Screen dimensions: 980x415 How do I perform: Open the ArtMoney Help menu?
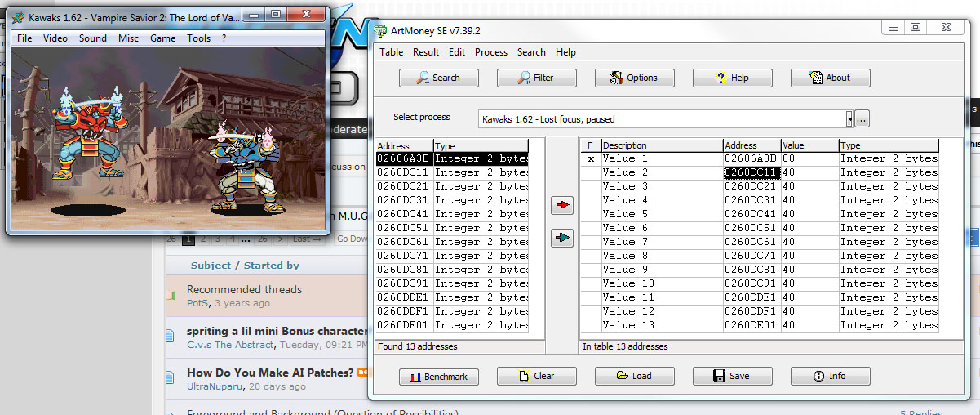565,52
